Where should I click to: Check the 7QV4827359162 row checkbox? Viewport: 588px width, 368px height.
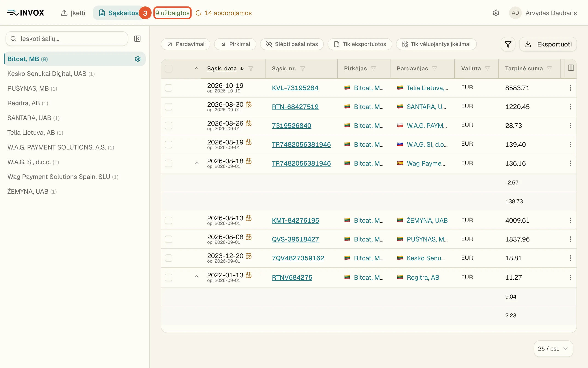(169, 258)
